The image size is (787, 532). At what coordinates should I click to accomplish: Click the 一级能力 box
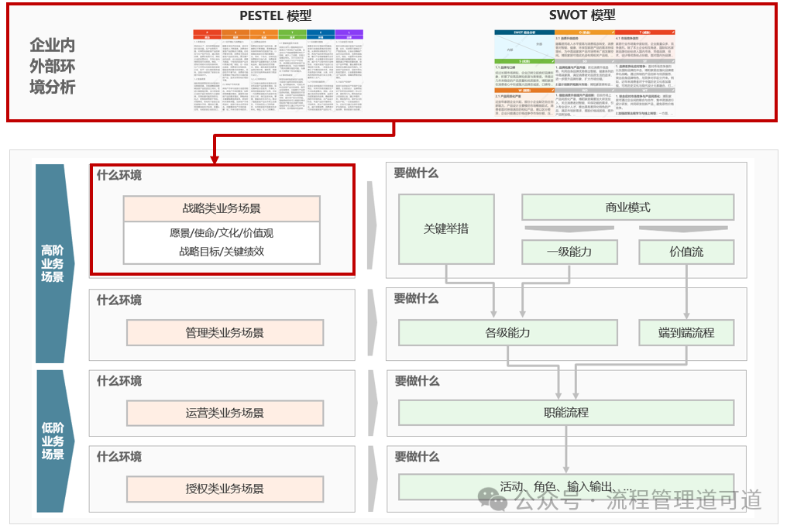click(x=569, y=252)
